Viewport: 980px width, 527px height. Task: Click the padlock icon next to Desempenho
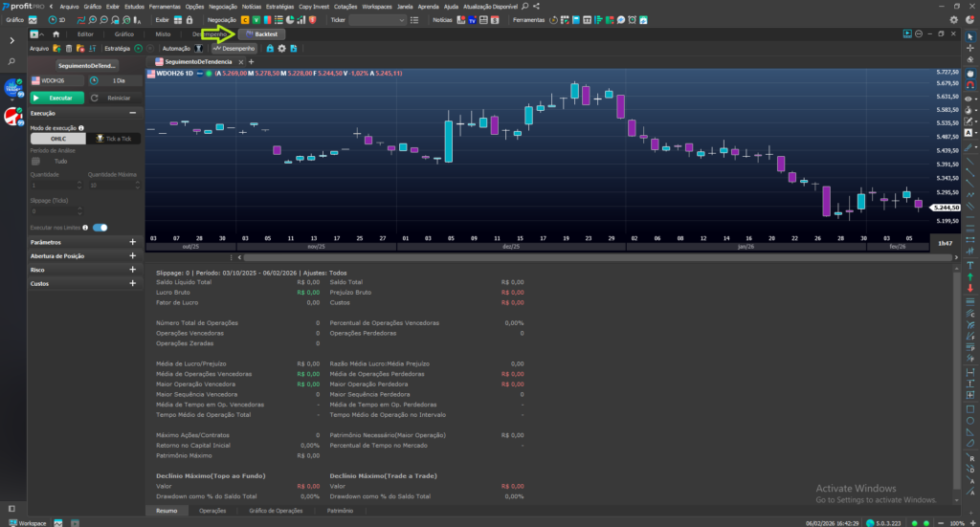270,48
